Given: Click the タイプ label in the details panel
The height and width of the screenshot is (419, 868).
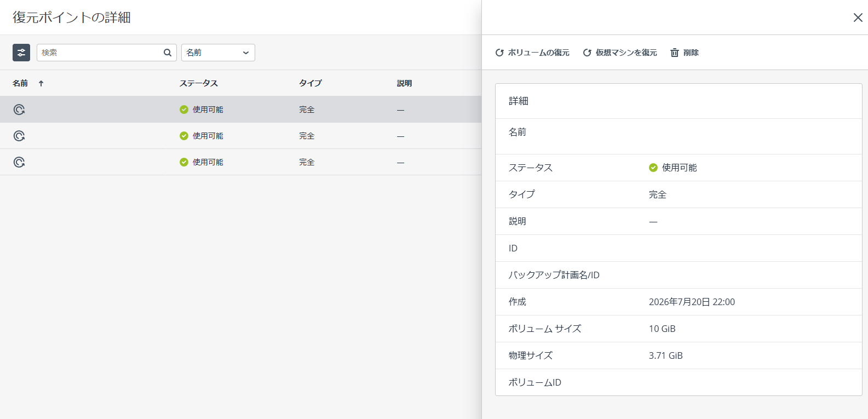Looking at the screenshot, I should tap(522, 194).
